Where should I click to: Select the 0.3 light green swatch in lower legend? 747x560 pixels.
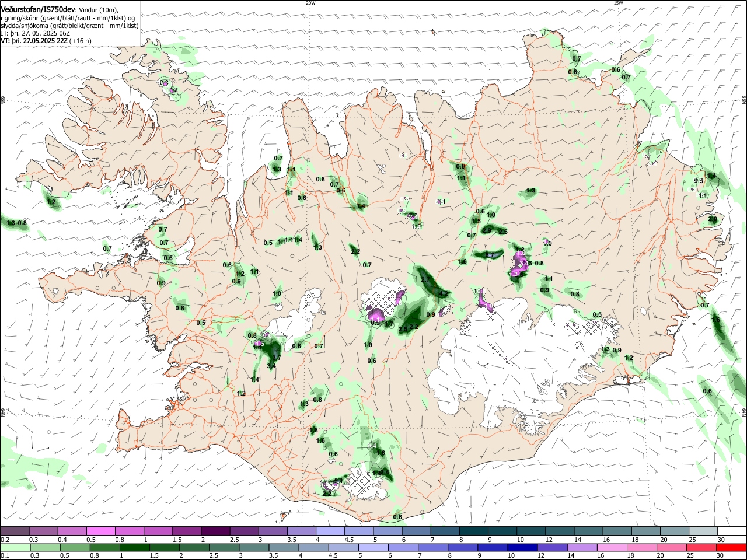[45, 547]
